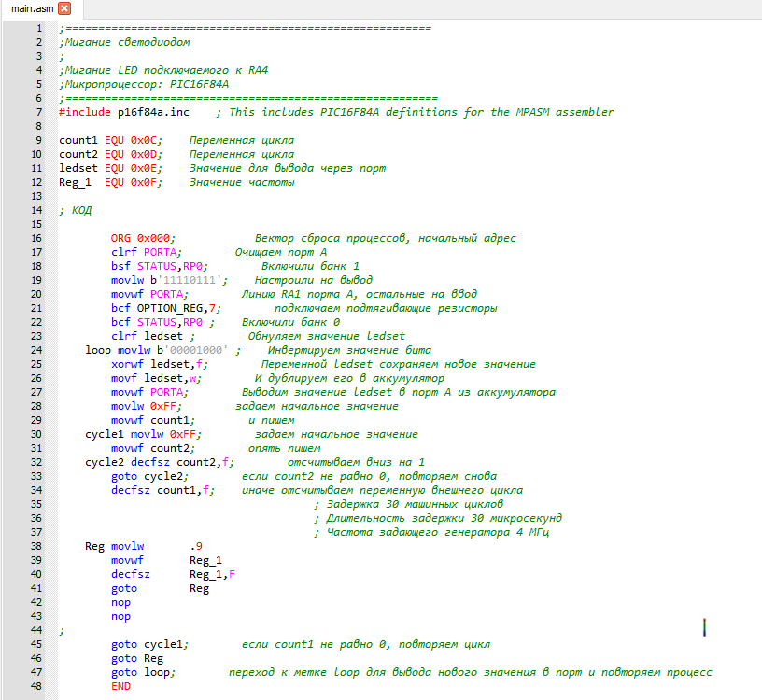Viewport: 762px width, 700px height.
Task: Close the main.asm tab with red X
Action: pos(63,8)
